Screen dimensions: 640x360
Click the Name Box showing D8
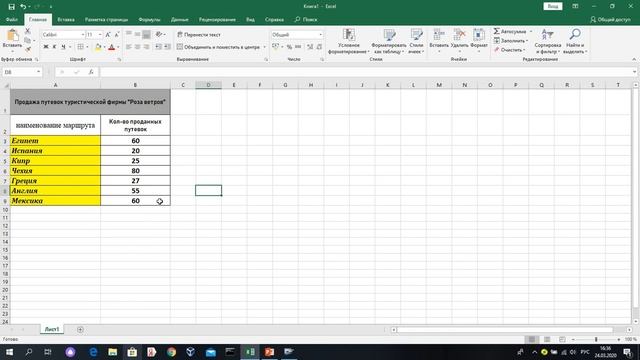22,72
